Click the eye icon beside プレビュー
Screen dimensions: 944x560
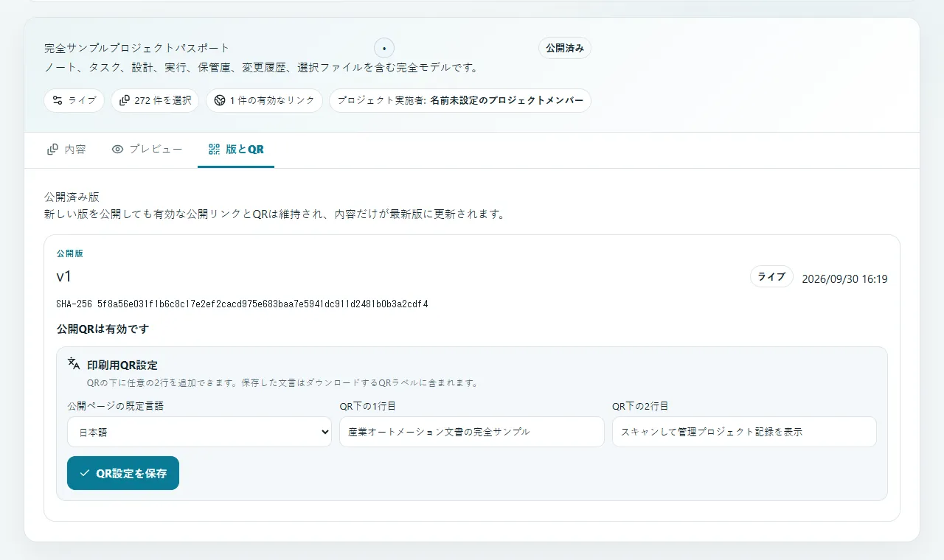[x=117, y=150]
